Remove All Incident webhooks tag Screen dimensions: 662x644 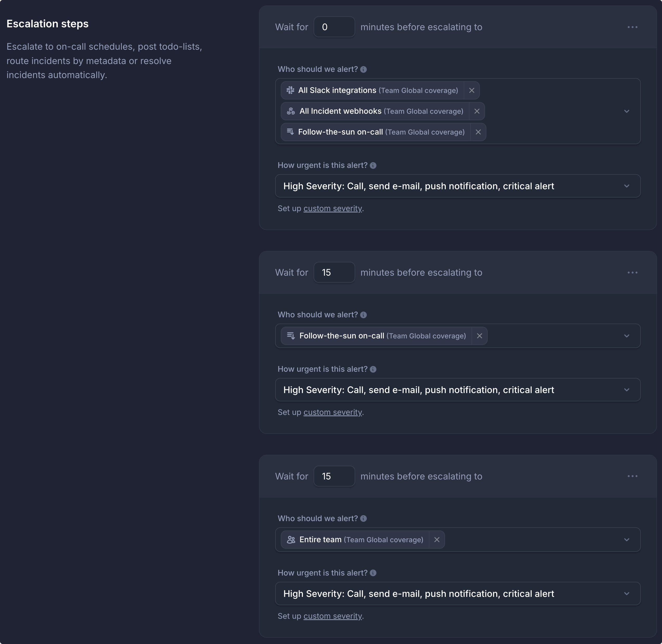point(477,111)
